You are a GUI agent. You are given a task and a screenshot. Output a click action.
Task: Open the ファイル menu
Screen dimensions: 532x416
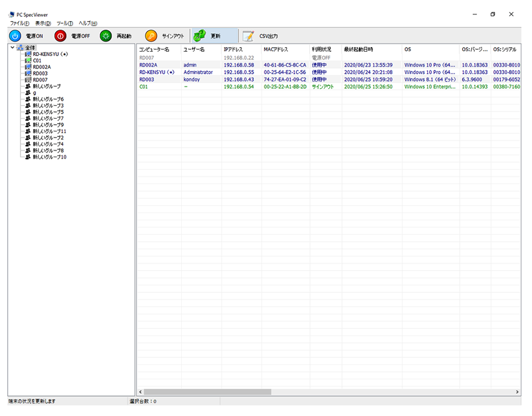coord(20,23)
